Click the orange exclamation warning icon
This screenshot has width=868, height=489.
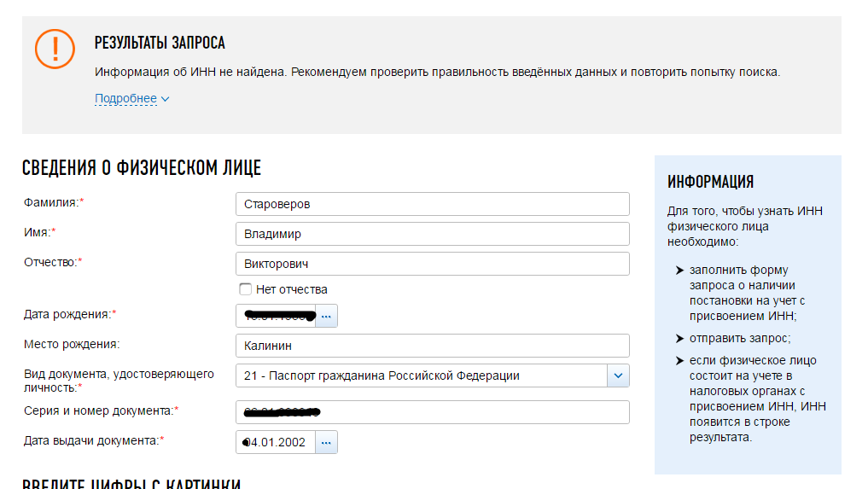point(55,49)
